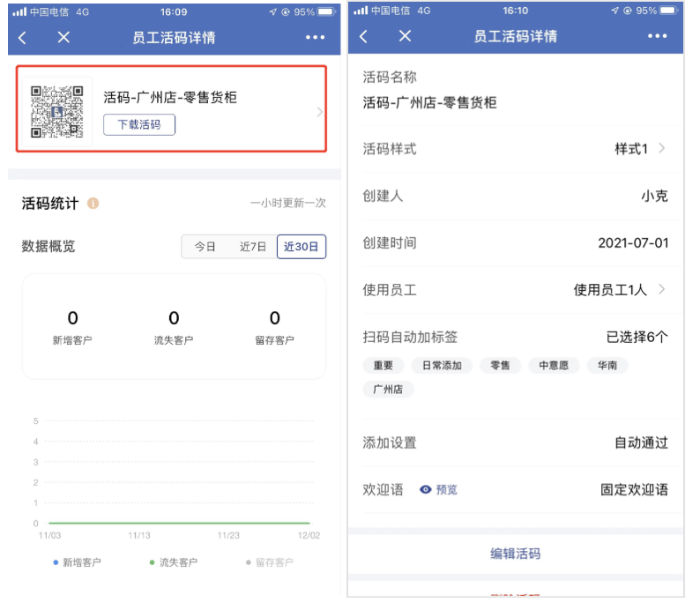Go back using right screen's back arrow
This screenshot has height=610, width=700.
364,36
